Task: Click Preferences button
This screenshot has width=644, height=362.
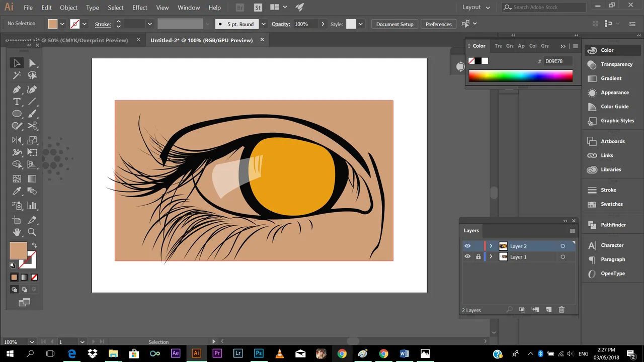Action: tap(438, 24)
